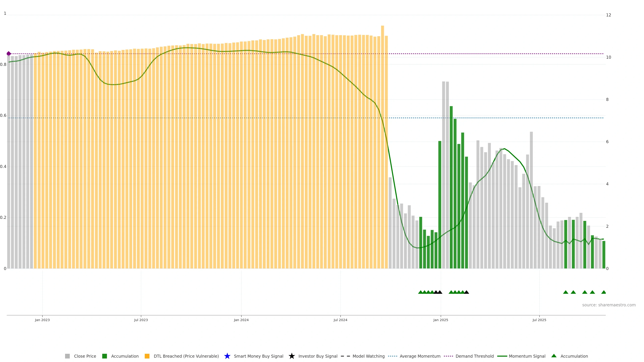Viewport: 644px width, 362px height.
Task: Click the Model Watching dashed line icon
Action: [345, 356]
